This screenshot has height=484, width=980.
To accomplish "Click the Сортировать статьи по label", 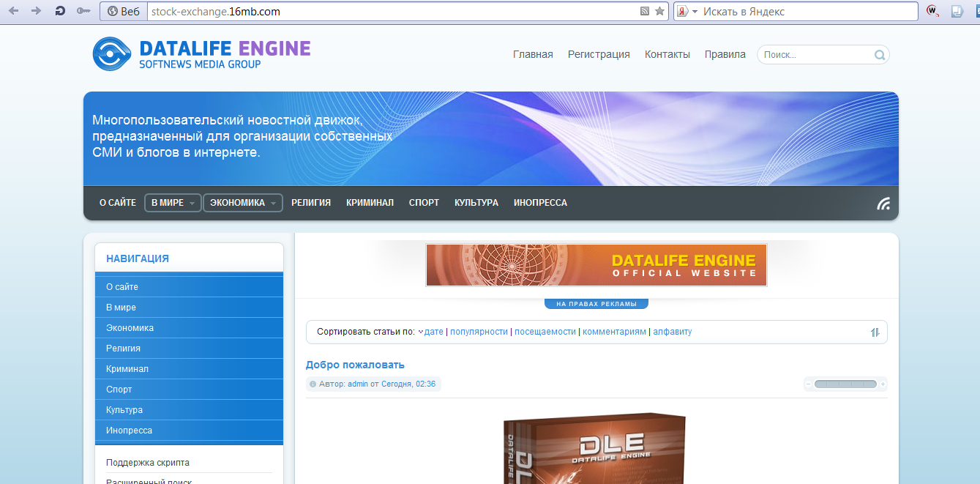I will (366, 332).
